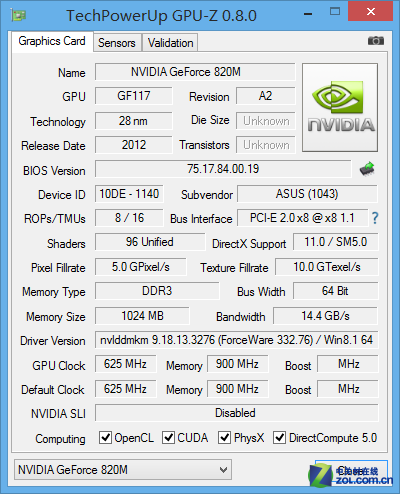Click the GPU Clock 625 MHz field
The image size is (400, 494).
(125, 364)
